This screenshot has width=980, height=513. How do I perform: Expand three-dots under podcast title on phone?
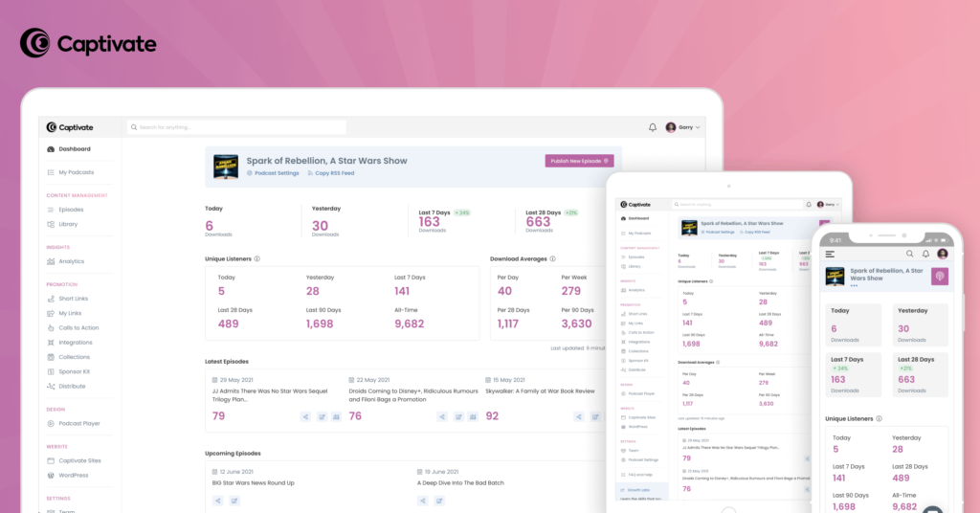point(855,286)
